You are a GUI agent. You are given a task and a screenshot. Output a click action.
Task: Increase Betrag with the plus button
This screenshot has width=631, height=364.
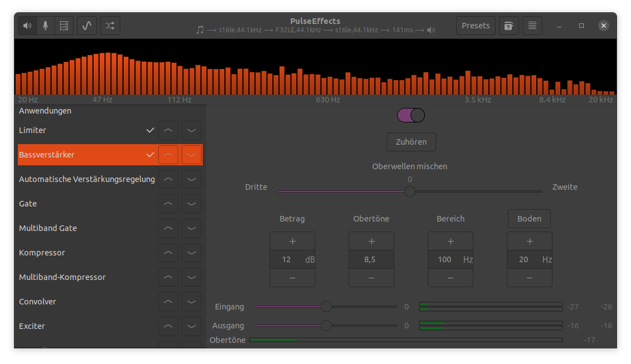click(292, 242)
